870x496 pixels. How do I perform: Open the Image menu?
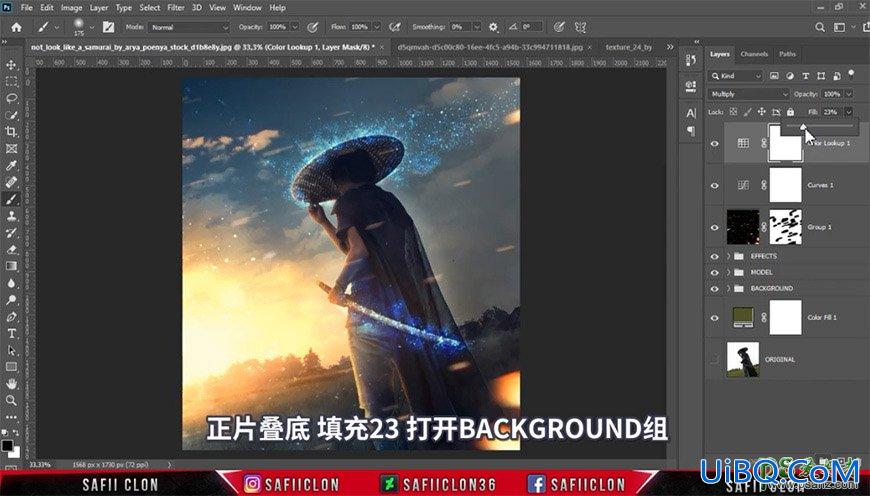point(71,8)
